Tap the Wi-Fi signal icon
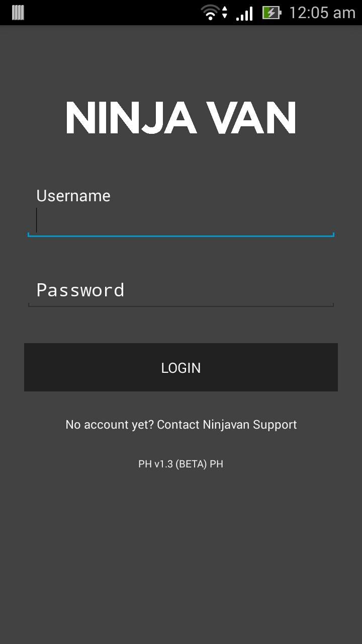 click(x=210, y=12)
